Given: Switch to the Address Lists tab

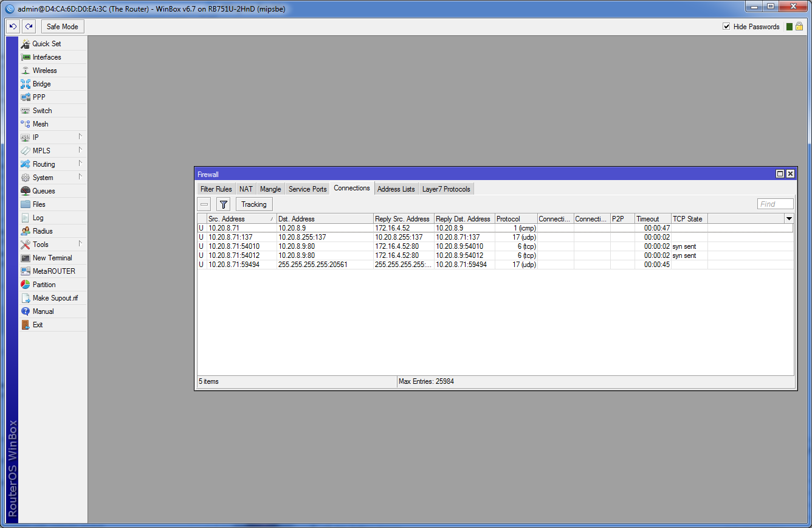Looking at the screenshot, I should (396, 189).
